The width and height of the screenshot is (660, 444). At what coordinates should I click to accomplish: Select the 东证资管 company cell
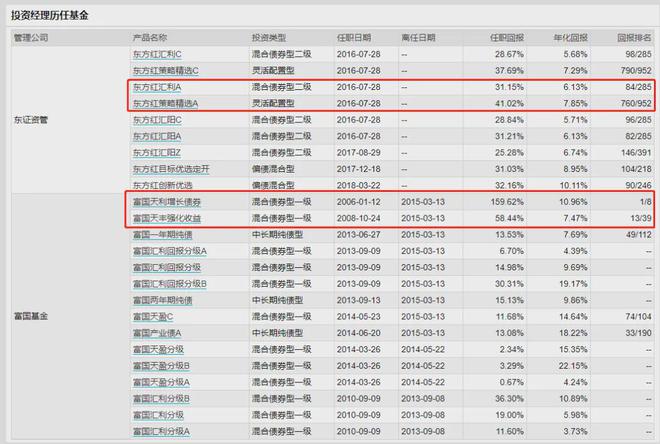(x=31, y=120)
